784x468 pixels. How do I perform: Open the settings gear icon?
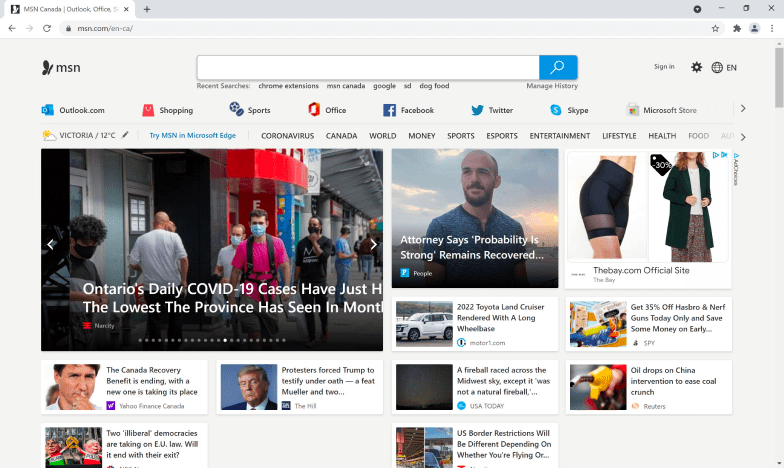tap(696, 67)
